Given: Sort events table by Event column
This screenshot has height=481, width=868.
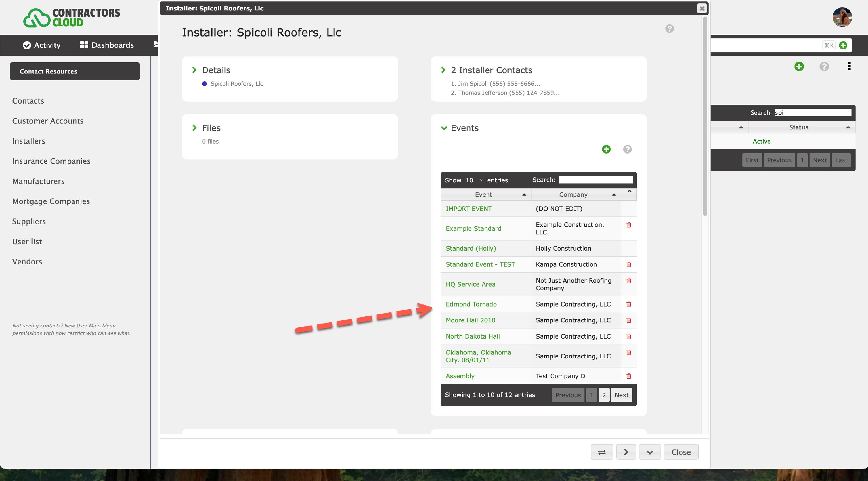Looking at the screenshot, I should pos(486,194).
